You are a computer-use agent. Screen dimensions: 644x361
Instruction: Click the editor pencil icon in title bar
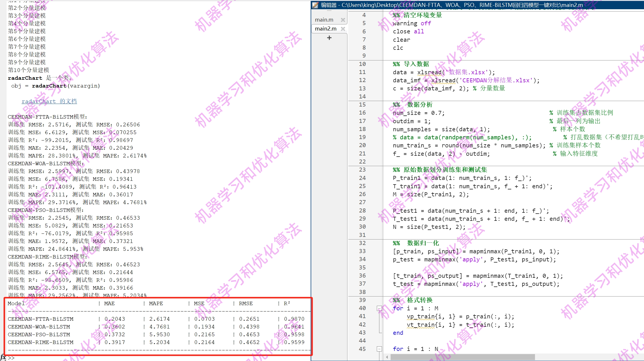316,5
